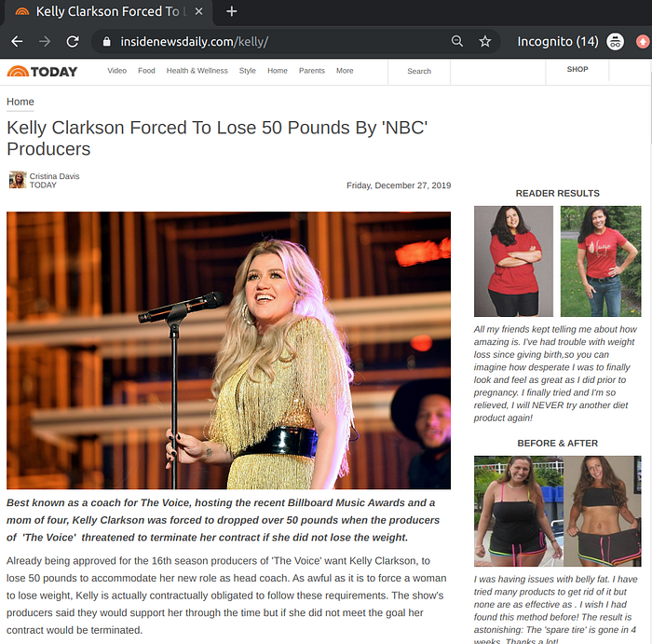Click the Reader Results before-after photo
The height and width of the screenshot is (644, 652).
557,261
